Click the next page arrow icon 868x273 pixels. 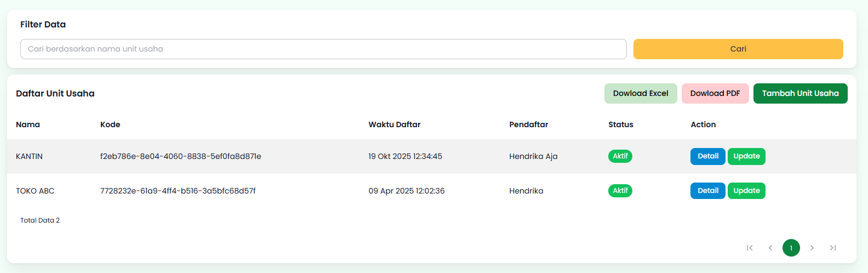click(812, 248)
